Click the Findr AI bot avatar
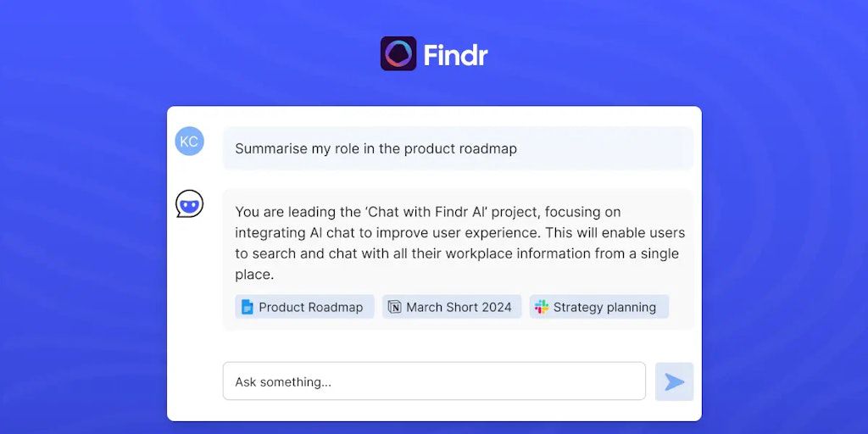 tap(189, 204)
